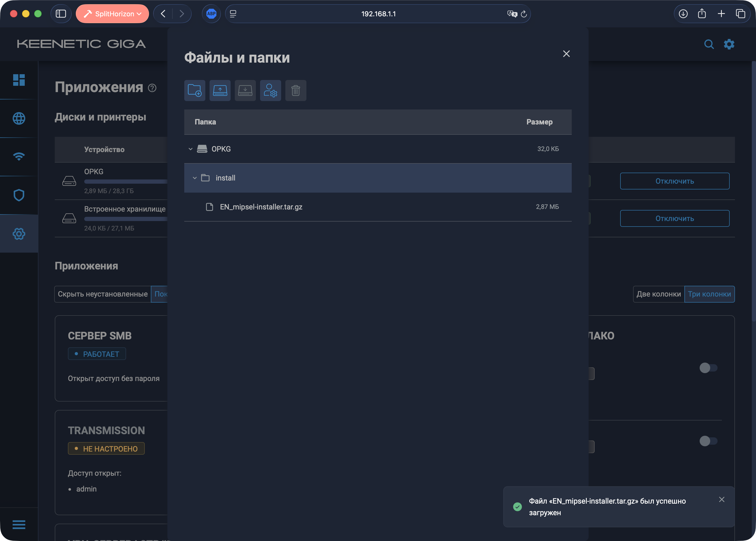Click the Встроенное хранилище usage bar

pos(126,219)
